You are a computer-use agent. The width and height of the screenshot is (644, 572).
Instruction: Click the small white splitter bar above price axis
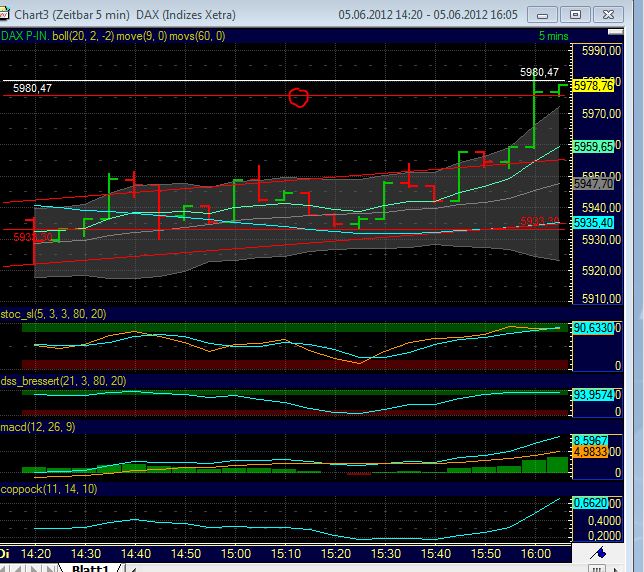tap(615, 32)
